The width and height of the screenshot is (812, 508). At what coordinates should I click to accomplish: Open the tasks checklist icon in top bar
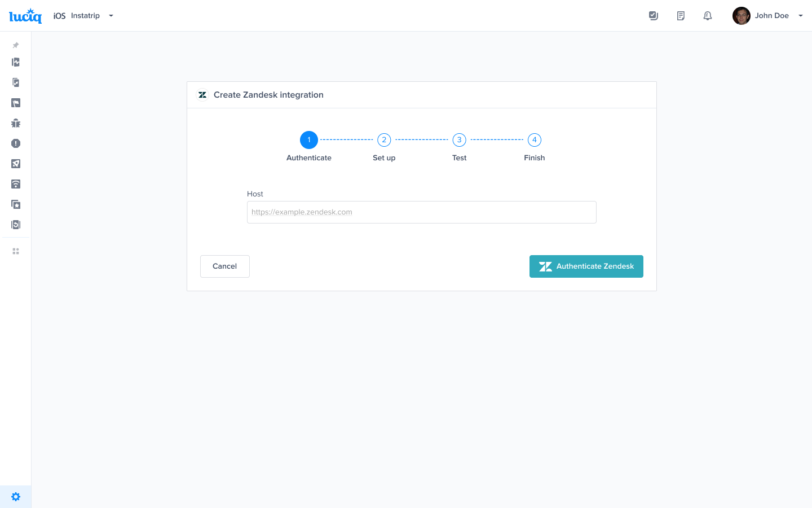654,15
